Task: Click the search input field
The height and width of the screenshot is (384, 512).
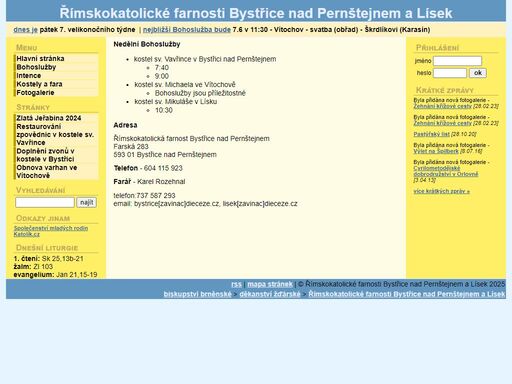Action: point(45,202)
